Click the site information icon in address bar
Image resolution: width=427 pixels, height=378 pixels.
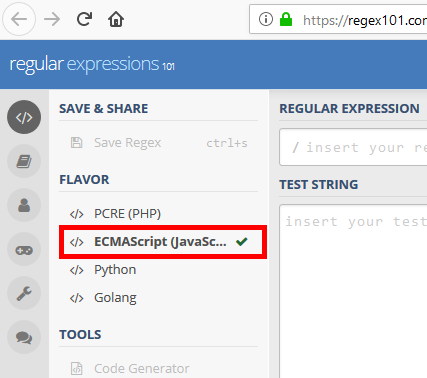coord(266,19)
